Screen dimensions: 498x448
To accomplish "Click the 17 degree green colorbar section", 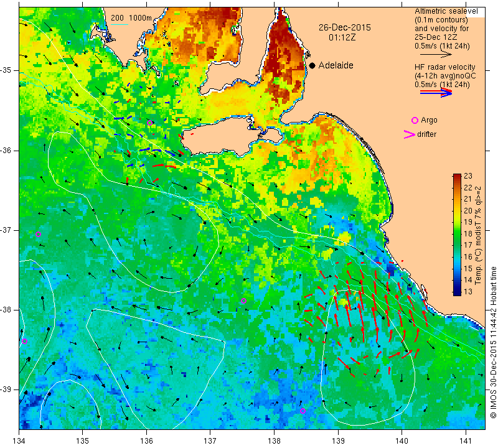I will [457, 245].
